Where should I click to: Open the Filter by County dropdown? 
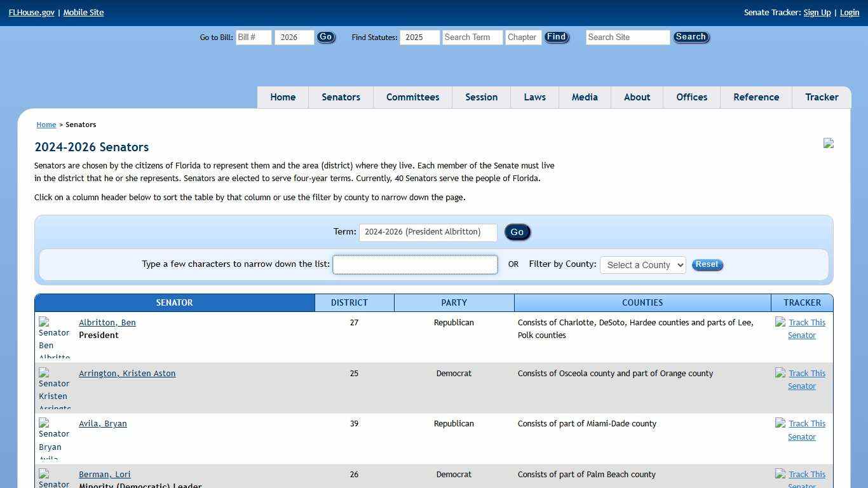tap(642, 265)
